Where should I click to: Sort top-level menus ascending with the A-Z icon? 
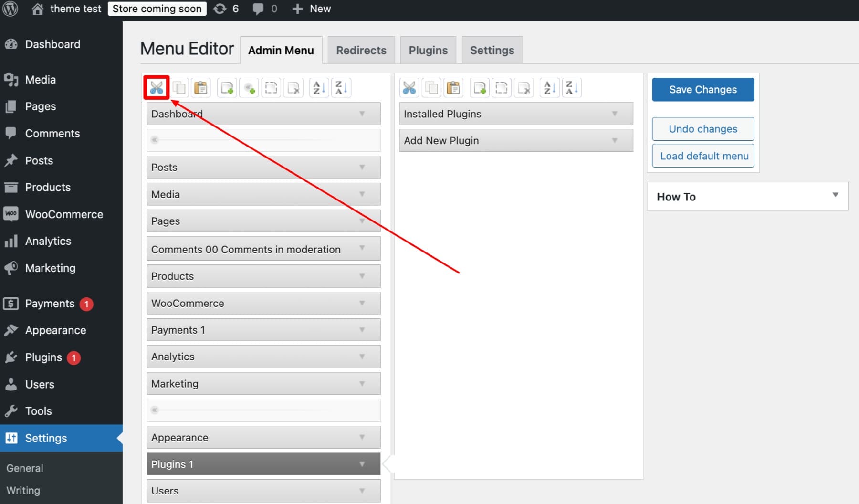[319, 88]
